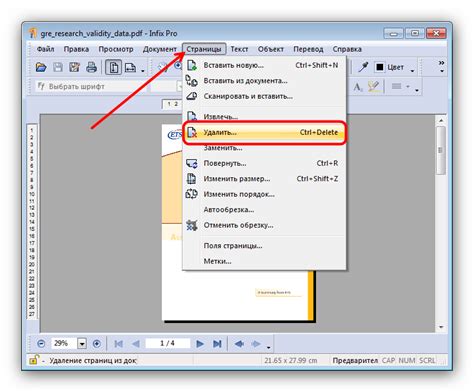This screenshot has width=474, height=392.
Task: Click the Предварител status bar label
Action: point(355,360)
